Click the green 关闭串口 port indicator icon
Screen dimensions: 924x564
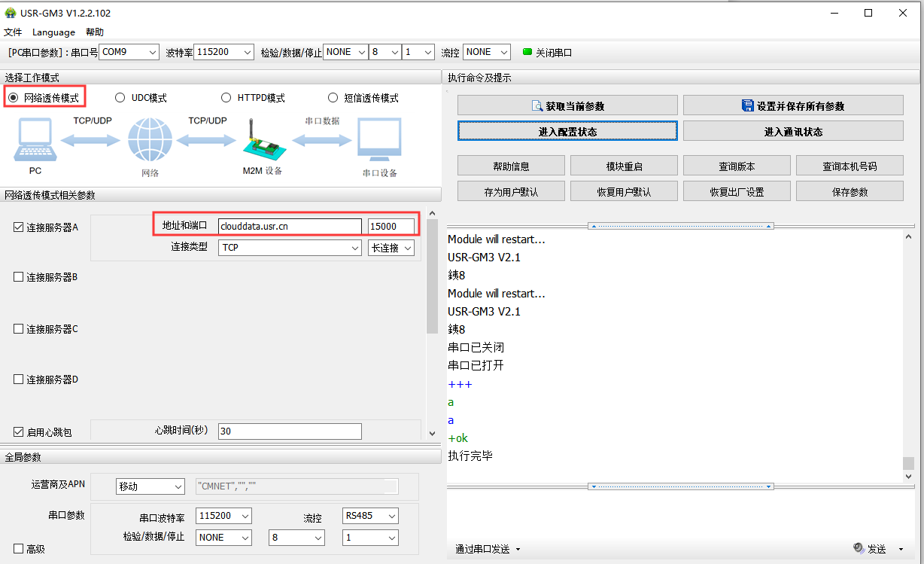pyautogui.click(x=527, y=52)
